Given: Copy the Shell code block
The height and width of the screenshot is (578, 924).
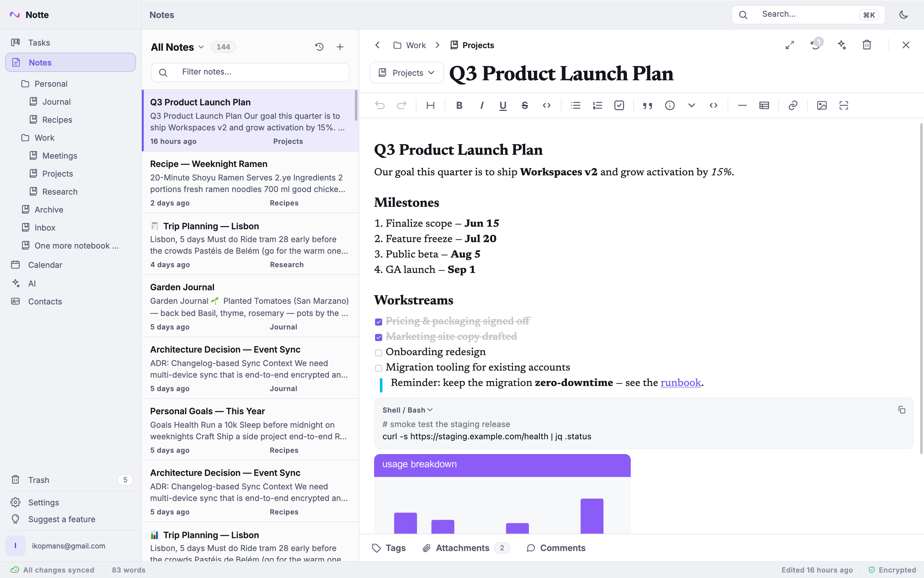Looking at the screenshot, I should 902,410.
